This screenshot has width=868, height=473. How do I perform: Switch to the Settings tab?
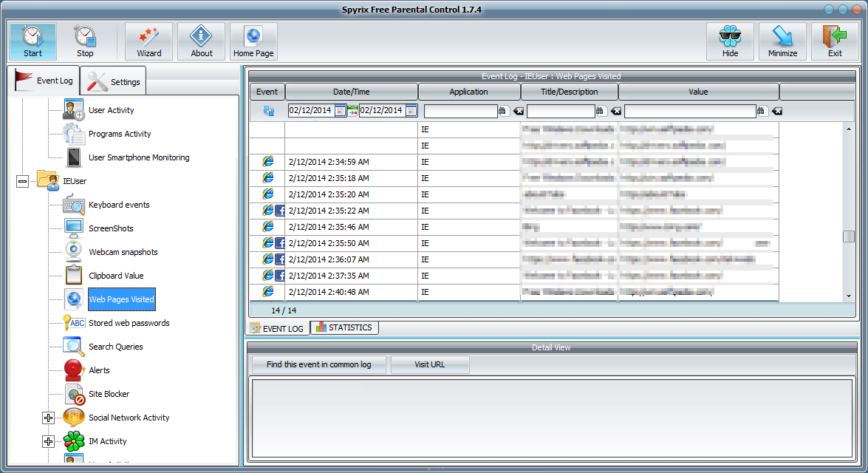[x=114, y=81]
